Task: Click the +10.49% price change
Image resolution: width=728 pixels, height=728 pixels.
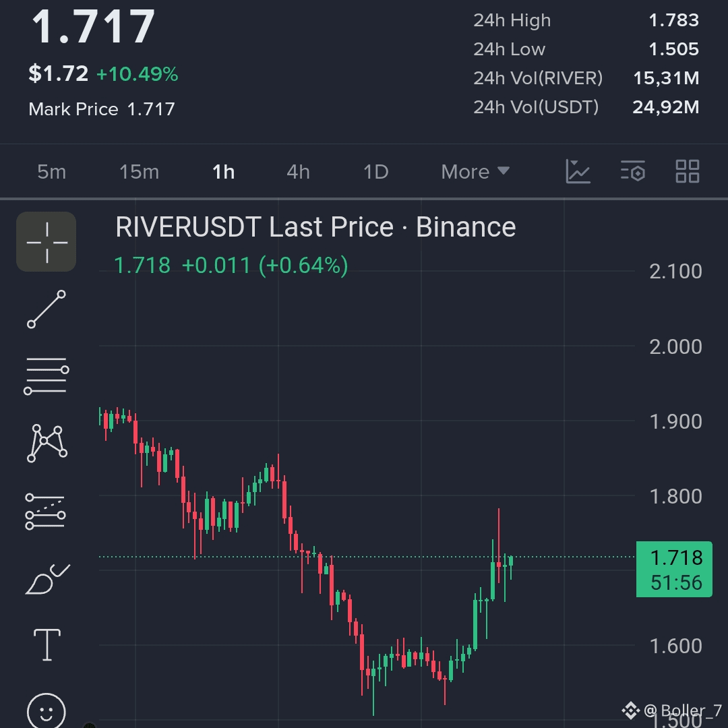Action: (137, 74)
